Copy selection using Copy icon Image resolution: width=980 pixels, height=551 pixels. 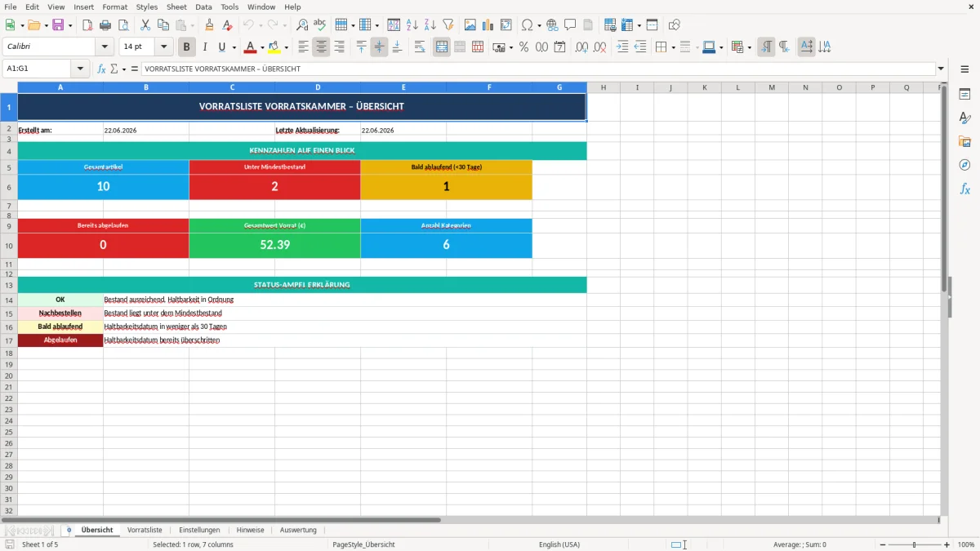pos(163,25)
